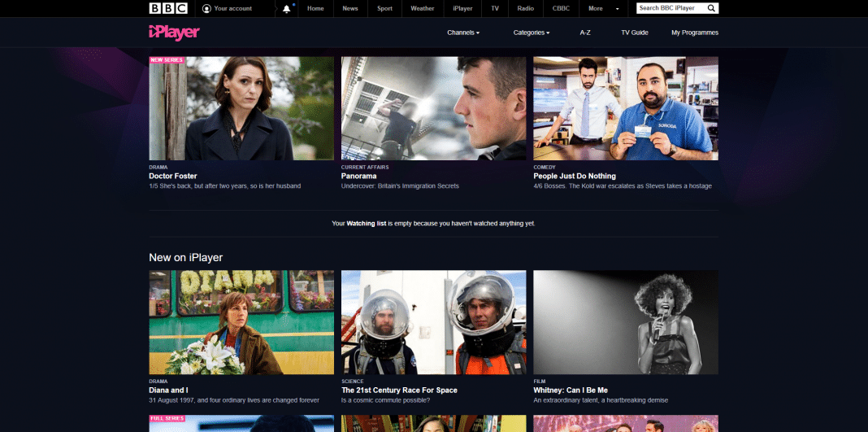This screenshot has width=868, height=432.
Task: Click '31 August 1997' synopsis text
Action: pos(234,400)
